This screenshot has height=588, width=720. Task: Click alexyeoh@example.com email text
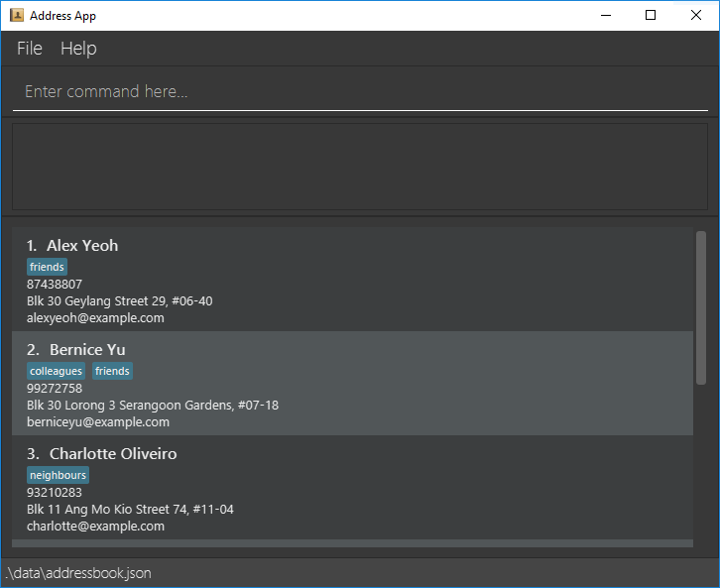(x=95, y=318)
